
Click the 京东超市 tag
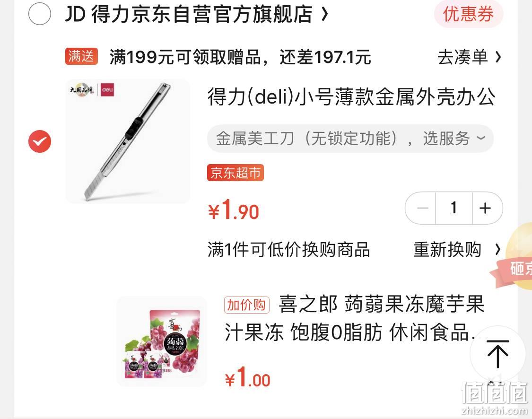click(x=235, y=173)
